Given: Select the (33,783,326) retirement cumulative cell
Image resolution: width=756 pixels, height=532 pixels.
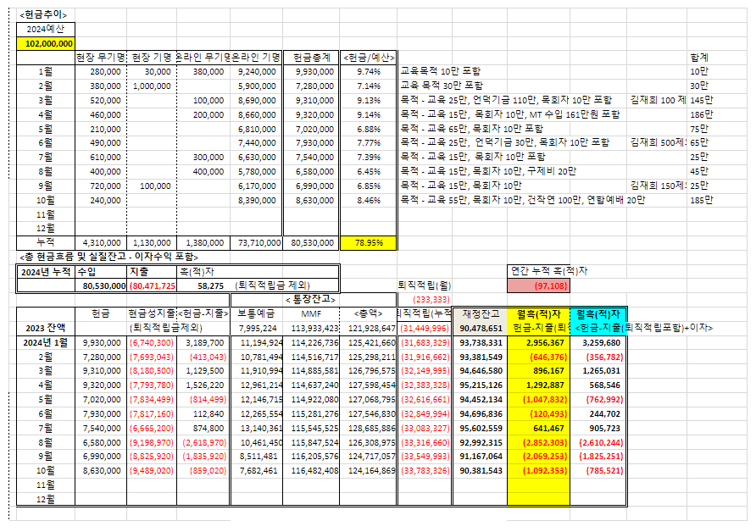Looking at the screenshot, I should 425,471.
